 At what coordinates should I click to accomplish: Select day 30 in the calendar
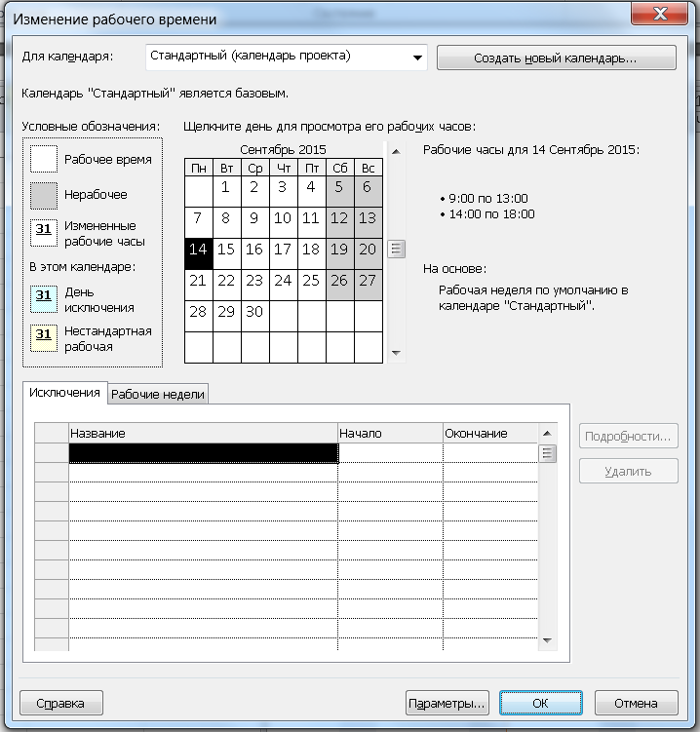coord(255,316)
